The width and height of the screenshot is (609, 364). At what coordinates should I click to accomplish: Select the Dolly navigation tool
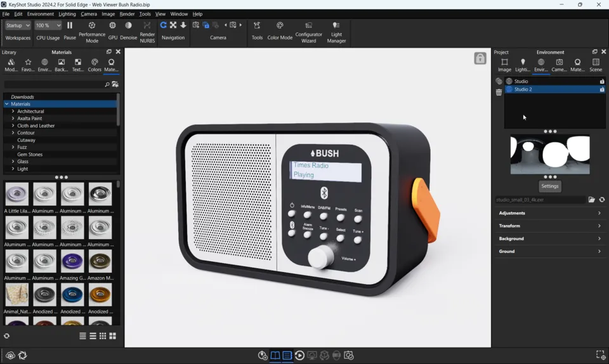(183, 25)
